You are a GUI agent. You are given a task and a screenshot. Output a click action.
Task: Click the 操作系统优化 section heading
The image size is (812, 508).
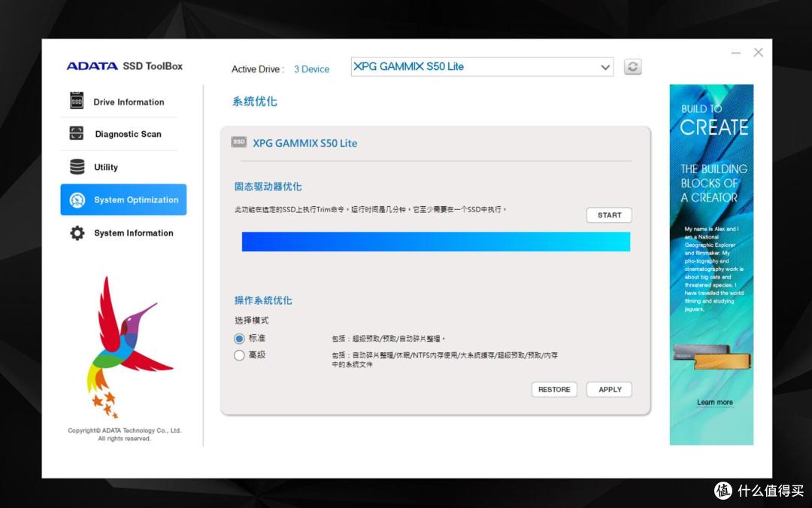pyautogui.click(x=263, y=300)
